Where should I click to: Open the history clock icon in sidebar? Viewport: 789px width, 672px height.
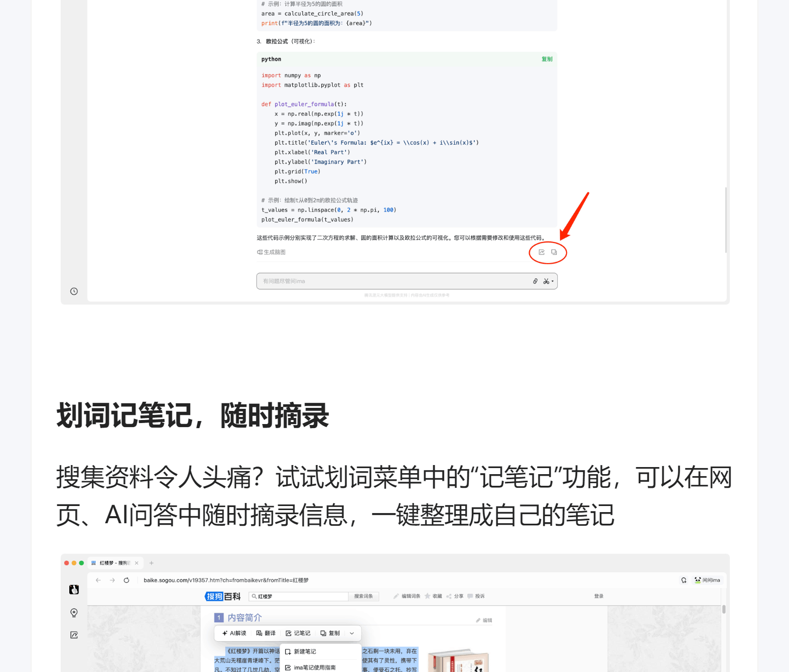[74, 291]
